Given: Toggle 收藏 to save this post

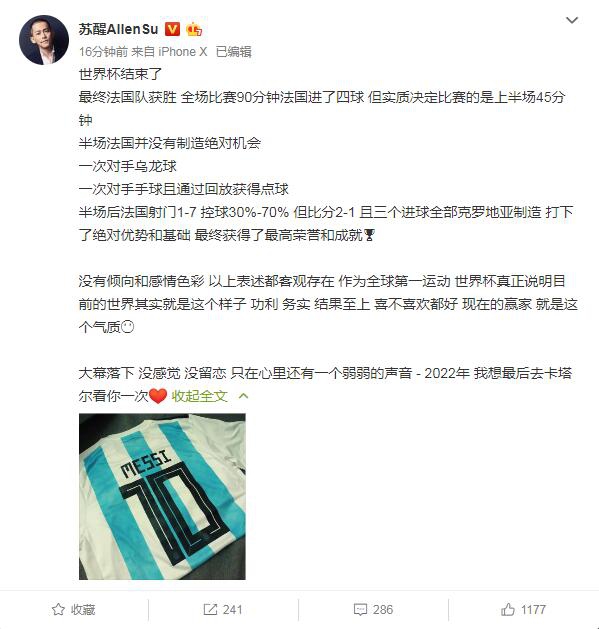Looking at the screenshot, I should [74, 609].
